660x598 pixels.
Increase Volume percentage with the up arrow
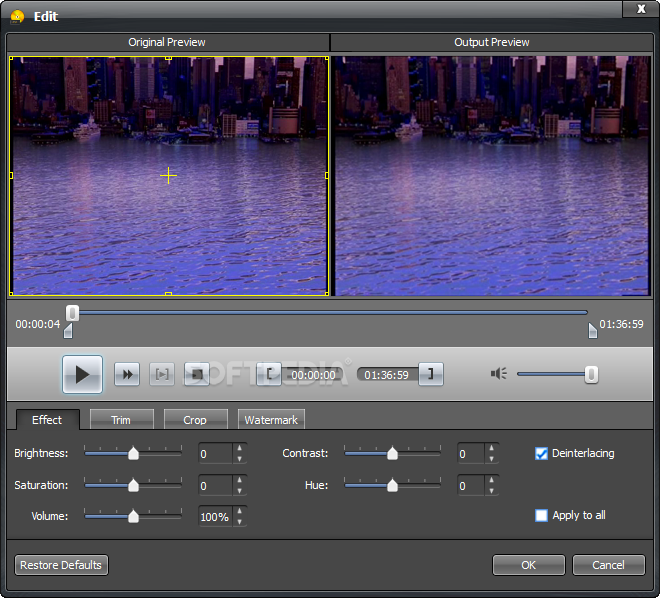[239, 511]
